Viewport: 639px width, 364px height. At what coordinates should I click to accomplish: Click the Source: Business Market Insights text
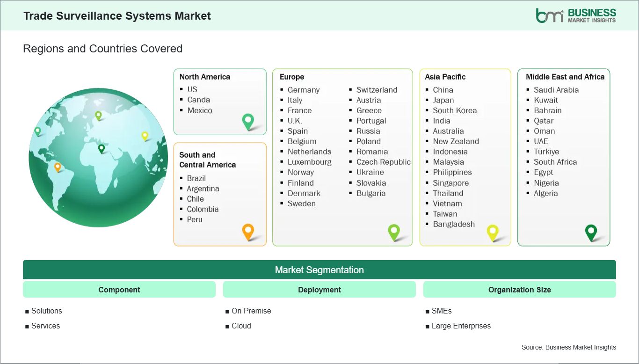[568, 347]
